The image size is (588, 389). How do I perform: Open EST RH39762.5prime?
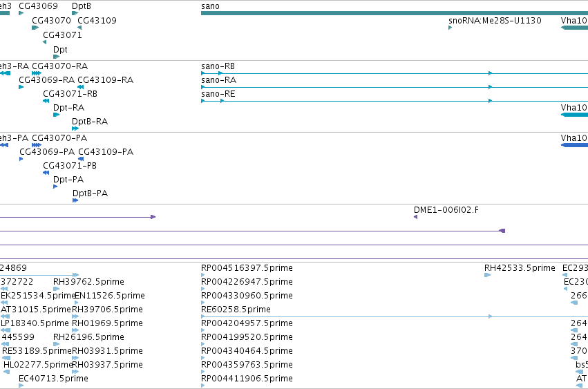click(88, 282)
